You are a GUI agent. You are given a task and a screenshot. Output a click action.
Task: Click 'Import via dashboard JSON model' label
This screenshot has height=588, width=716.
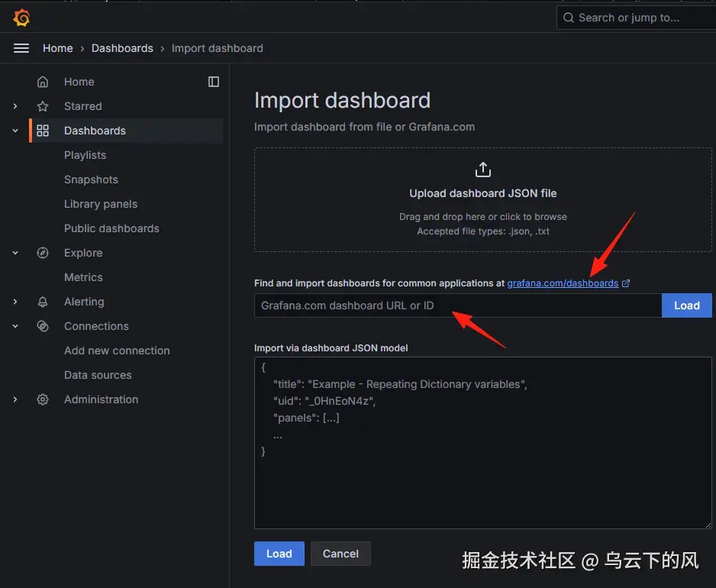pyautogui.click(x=331, y=348)
